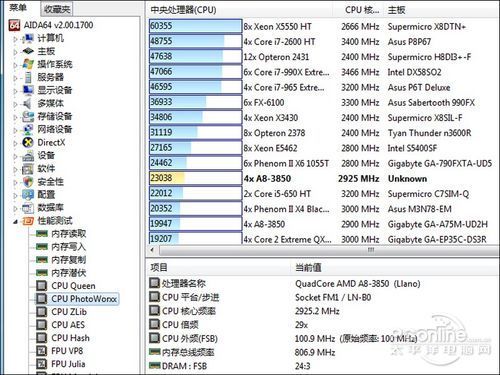Select the 操作系统 Windows flag icon
The width and height of the screenshot is (500, 375).
[x=28, y=64]
